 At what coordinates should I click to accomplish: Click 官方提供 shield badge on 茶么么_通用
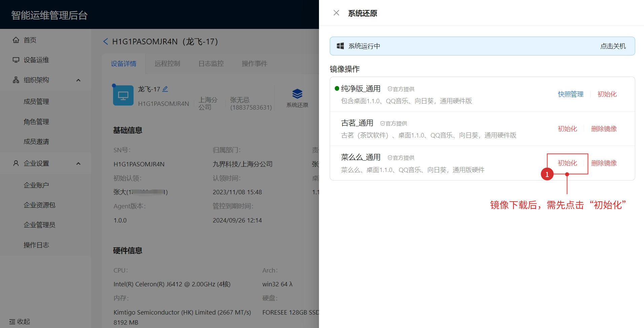401,158
